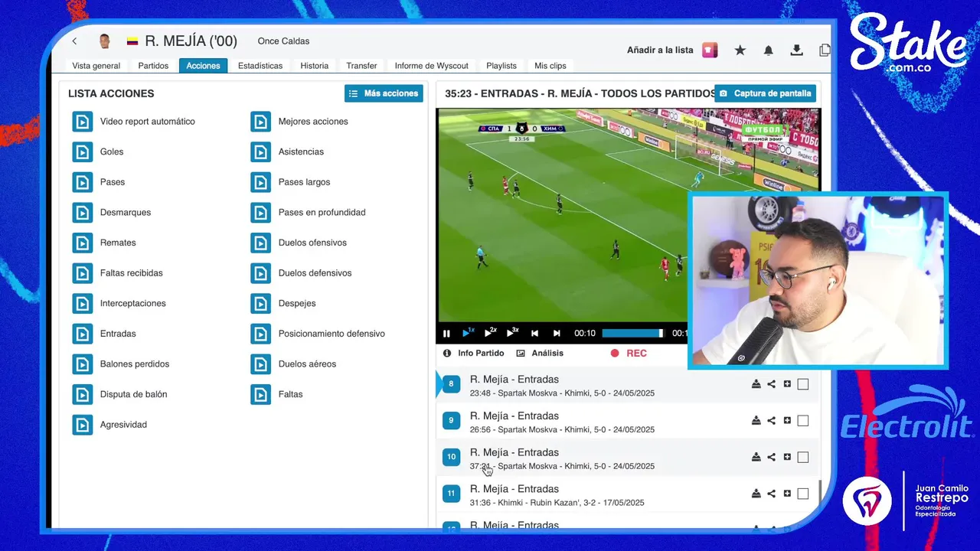Click the Añadir a la lista label
The image size is (980, 551).
click(660, 50)
